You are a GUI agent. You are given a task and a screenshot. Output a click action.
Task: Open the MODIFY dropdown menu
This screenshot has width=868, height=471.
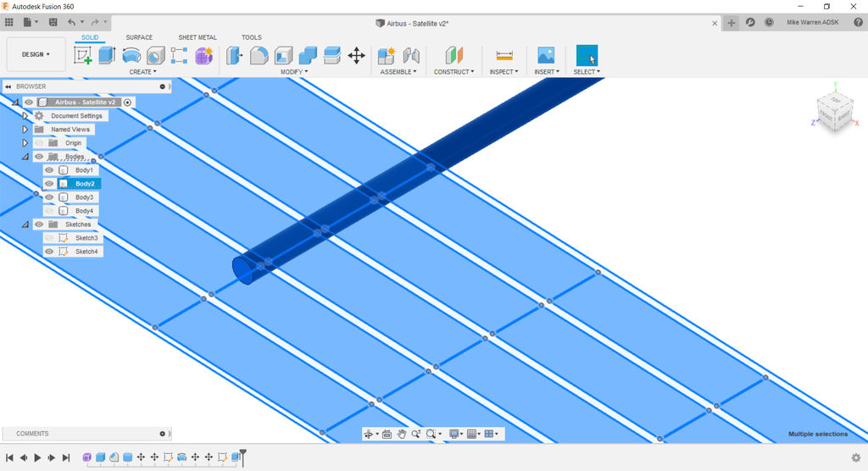pyautogui.click(x=294, y=72)
